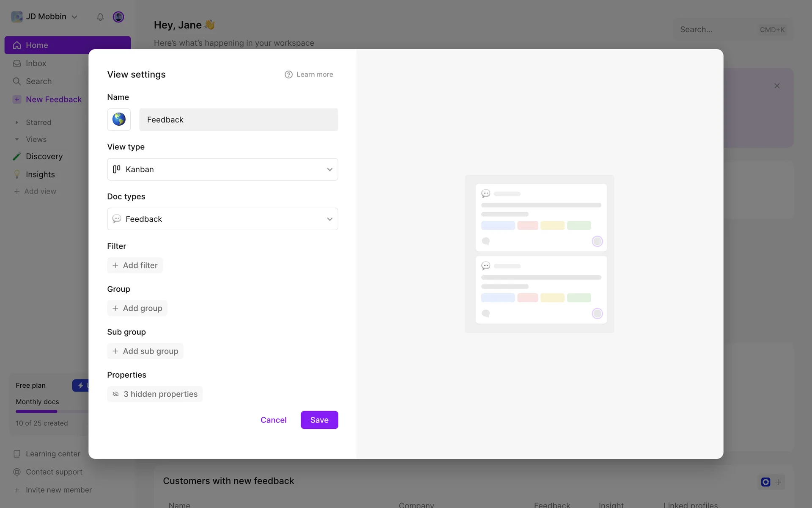Click the globe emoji icon picker
Viewport: 812px width, 508px height.
click(119, 119)
